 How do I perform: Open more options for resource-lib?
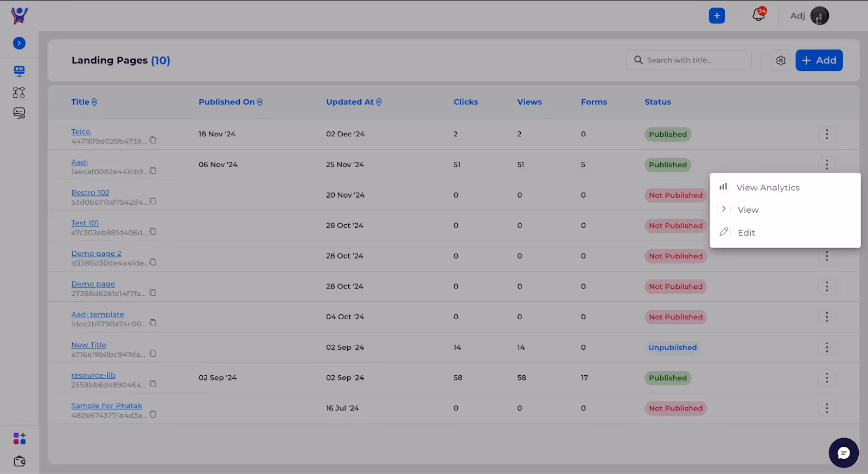(x=827, y=377)
